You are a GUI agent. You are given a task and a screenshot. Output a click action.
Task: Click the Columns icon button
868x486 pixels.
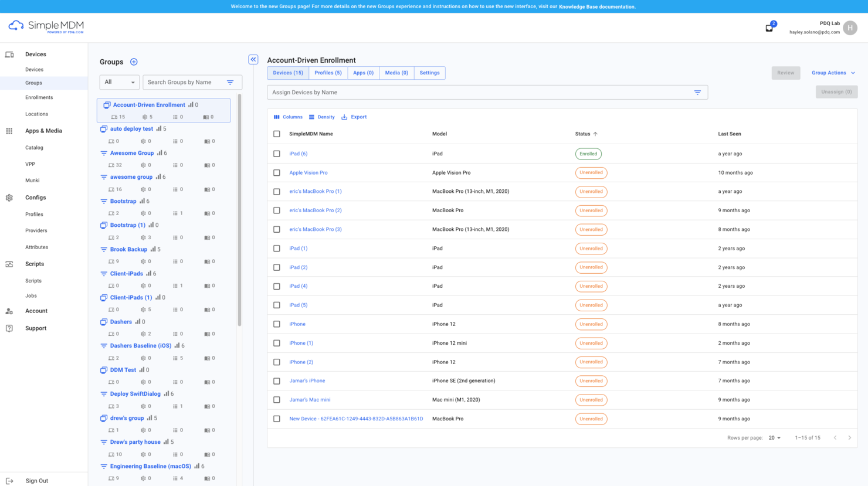pos(288,117)
